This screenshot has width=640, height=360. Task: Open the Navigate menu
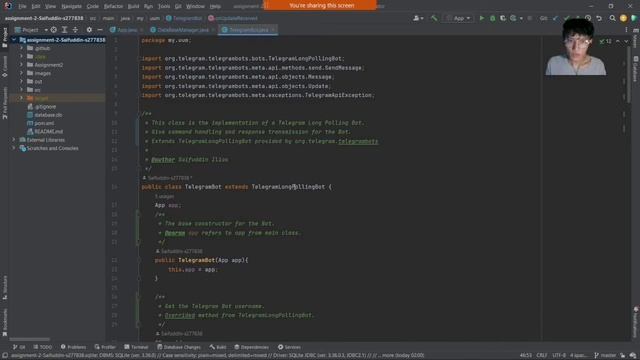pos(71,6)
